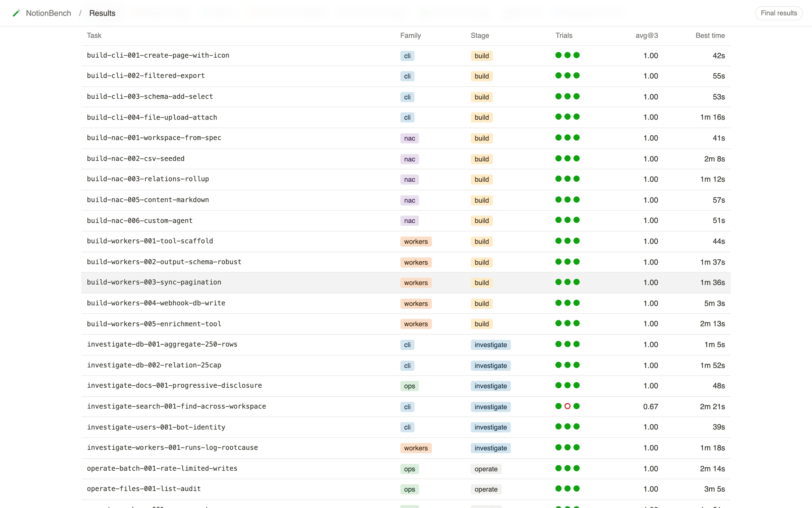Viewport: 812px width, 508px height.
Task: Click the Stage column header
Action: click(479, 35)
